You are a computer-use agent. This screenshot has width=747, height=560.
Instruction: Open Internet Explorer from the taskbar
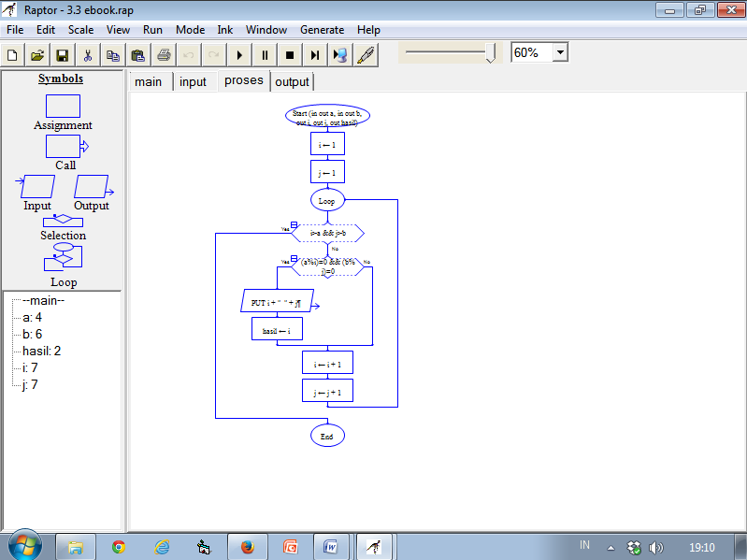pyautogui.click(x=162, y=547)
